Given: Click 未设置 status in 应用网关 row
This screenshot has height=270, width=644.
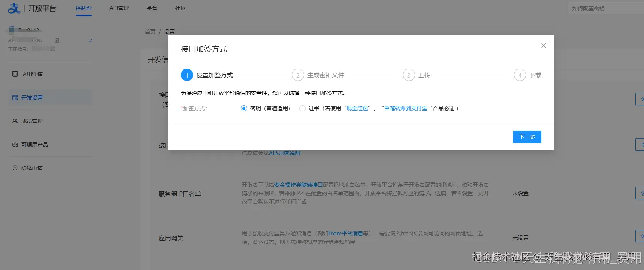Looking at the screenshot, I should click(520, 238).
